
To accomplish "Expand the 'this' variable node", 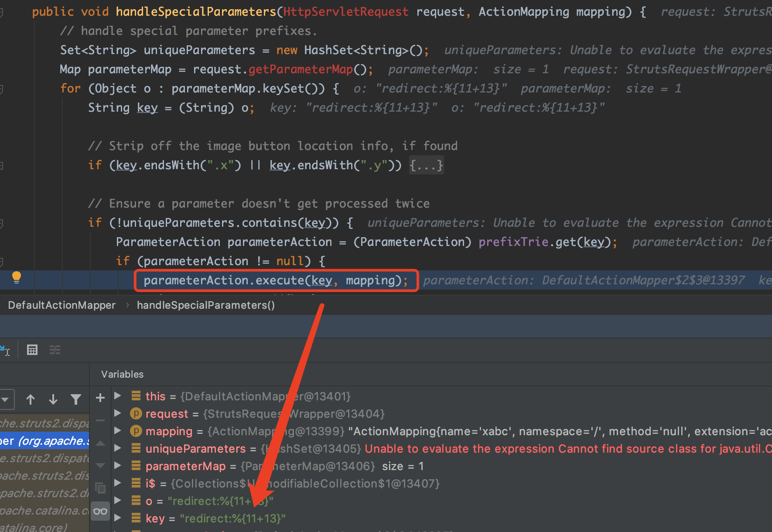I will (x=117, y=396).
